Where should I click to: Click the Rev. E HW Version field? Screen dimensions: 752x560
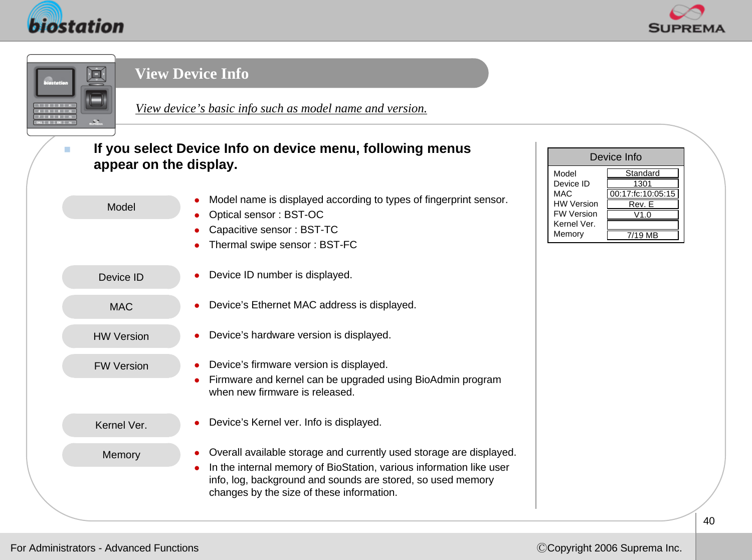click(x=643, y=204)
